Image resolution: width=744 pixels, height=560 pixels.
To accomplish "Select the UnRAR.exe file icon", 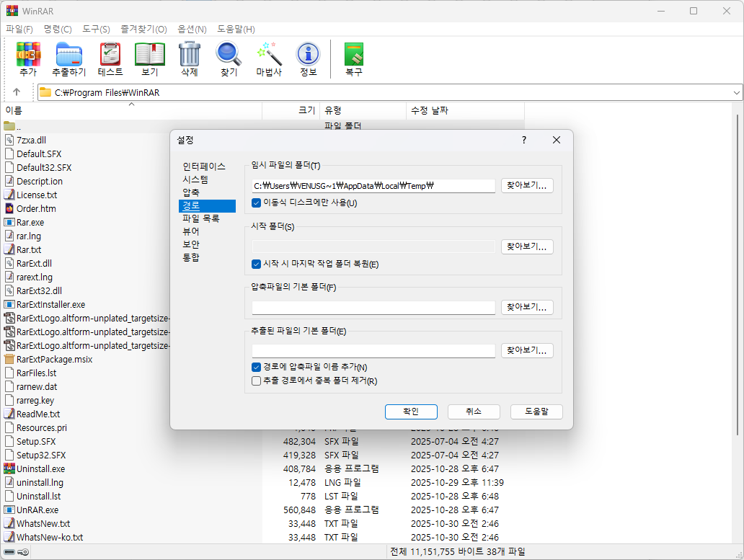I will [x=9, y=510].
